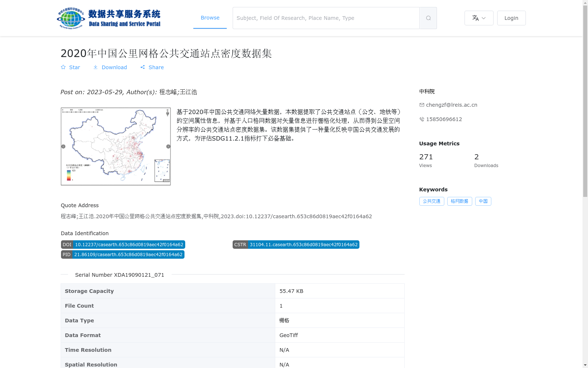This screenshot has height=368, width=588.
Task: Click email address chengzf@lreis.ac.cn
Action: (x=452, y=105)
